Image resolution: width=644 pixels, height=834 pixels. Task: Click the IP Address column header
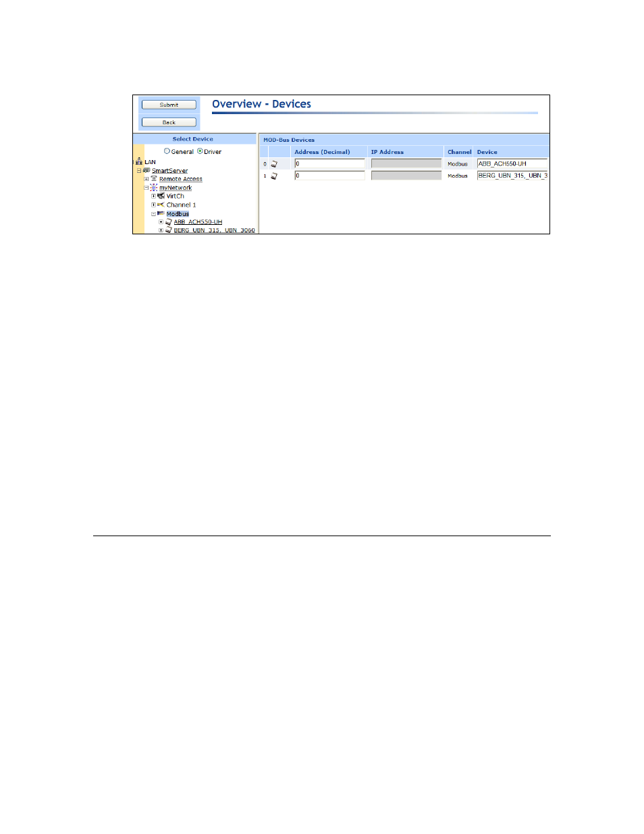tap(387, 152)
